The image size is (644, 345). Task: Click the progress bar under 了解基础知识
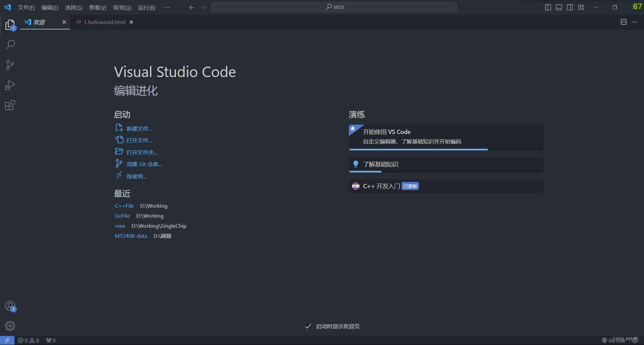(x=446, y=171)
